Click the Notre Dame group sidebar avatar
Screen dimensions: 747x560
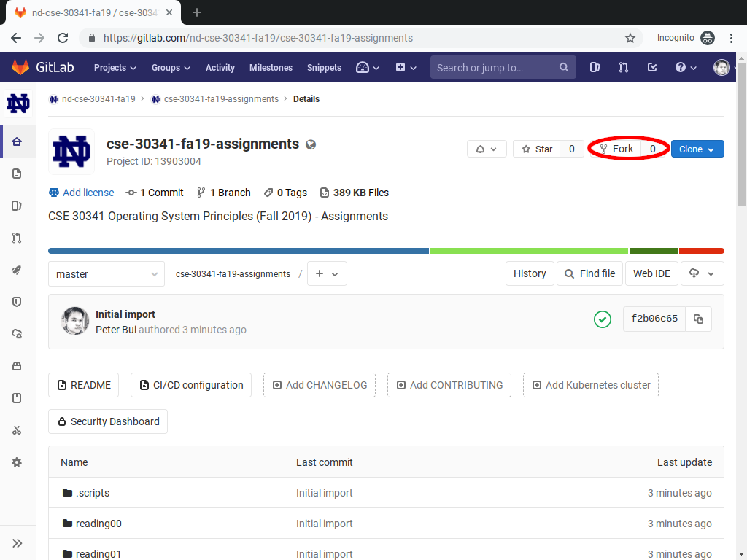18,104
